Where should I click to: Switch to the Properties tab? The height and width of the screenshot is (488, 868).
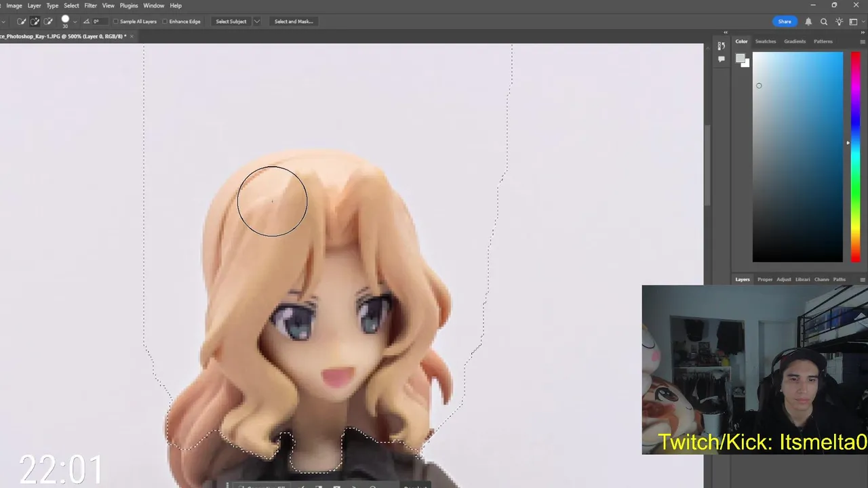[x=765, y=279]
